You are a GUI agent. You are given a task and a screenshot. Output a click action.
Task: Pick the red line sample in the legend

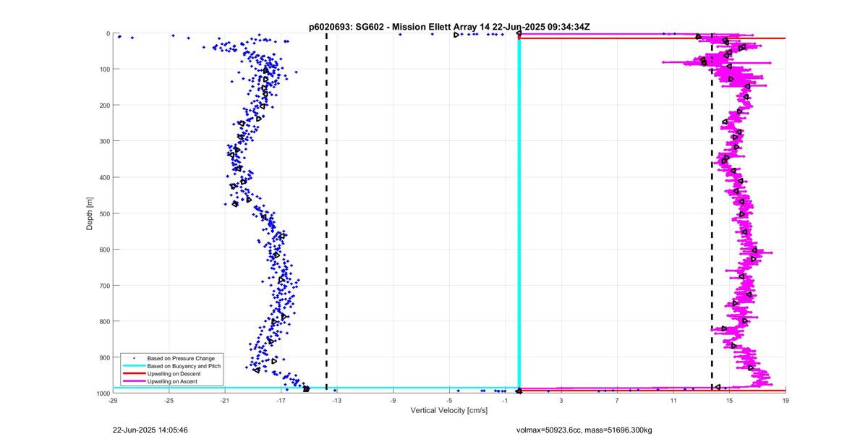coord(134,373)
